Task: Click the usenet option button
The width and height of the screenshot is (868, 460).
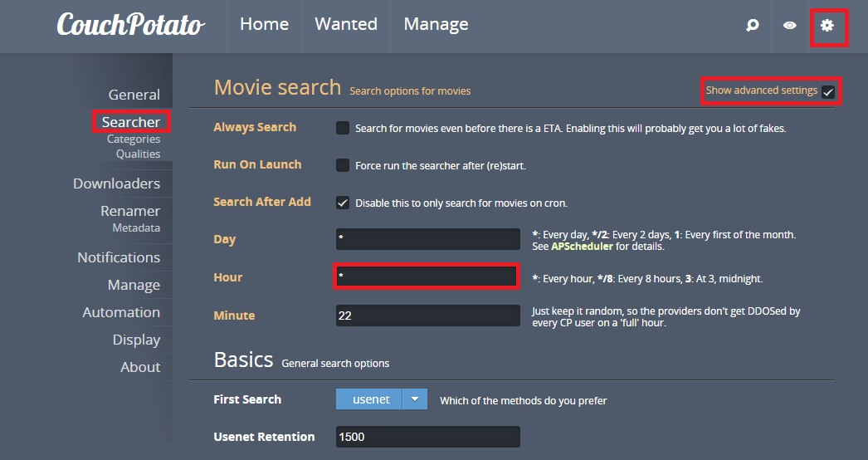Action: (x=370, y=399)
